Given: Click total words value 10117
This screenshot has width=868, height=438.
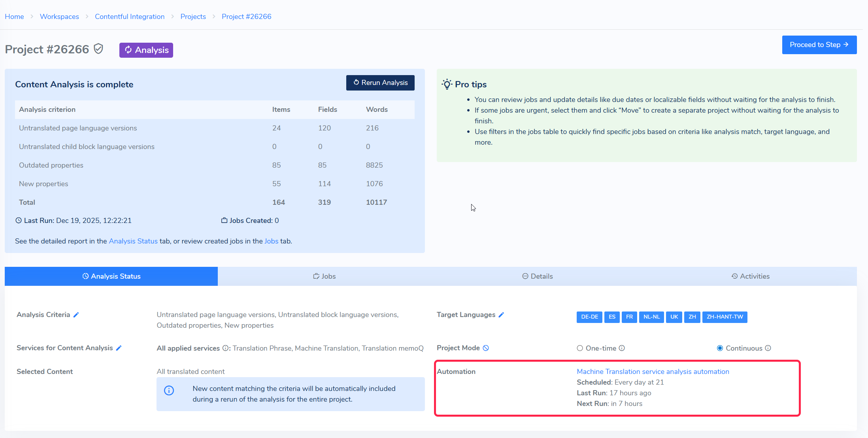Looking at the screenshot, I should point(376,202).
